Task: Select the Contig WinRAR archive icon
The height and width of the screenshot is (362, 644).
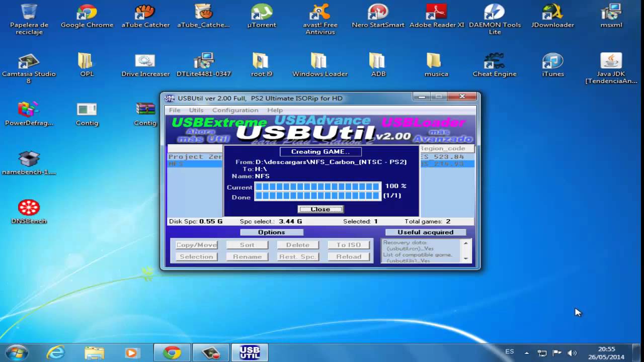Action: pyautogui.click(x=145, y=114)
